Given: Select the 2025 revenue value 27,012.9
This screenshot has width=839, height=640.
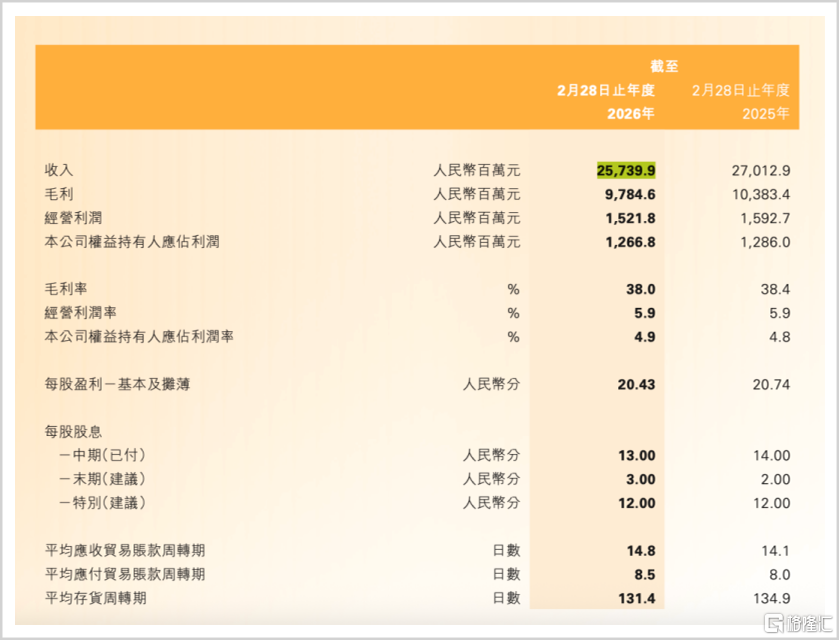Looking at the screenshot, I should click(x=761, y=170).
